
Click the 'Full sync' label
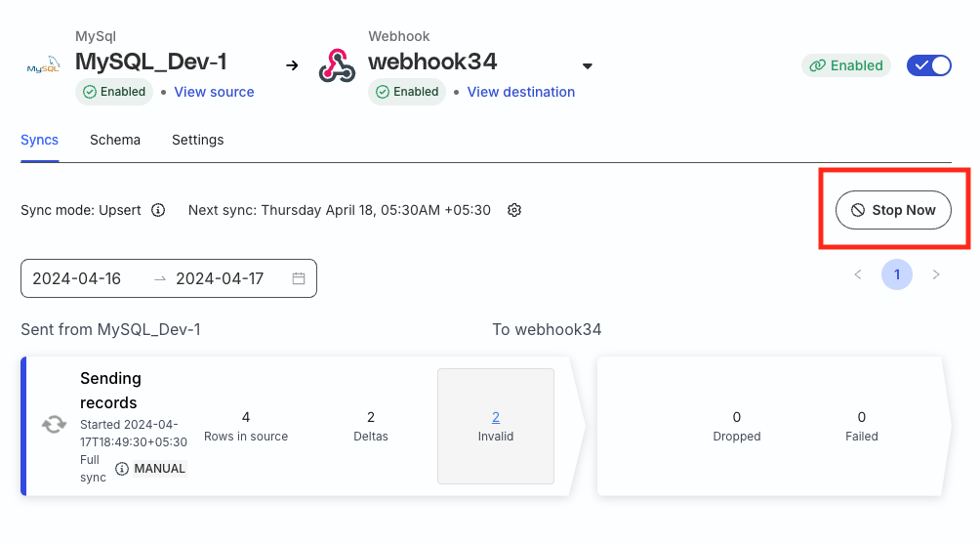tap(93, 469)
